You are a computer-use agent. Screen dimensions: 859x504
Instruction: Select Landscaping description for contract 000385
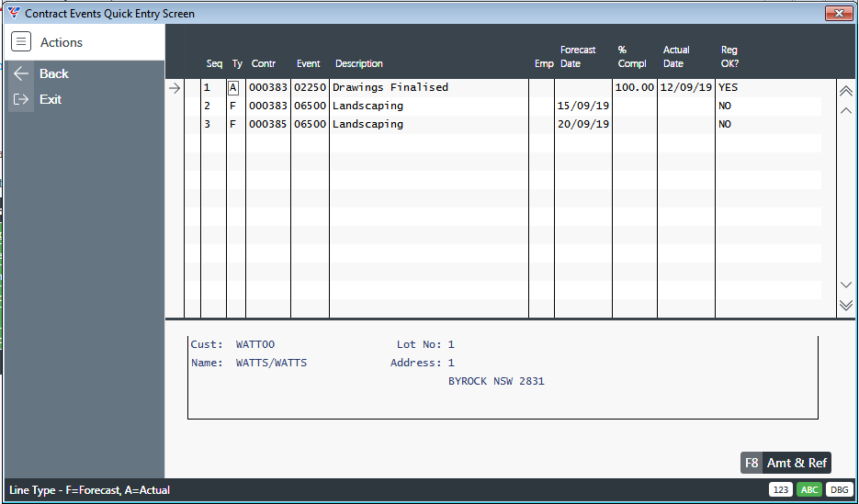[367, 124]
